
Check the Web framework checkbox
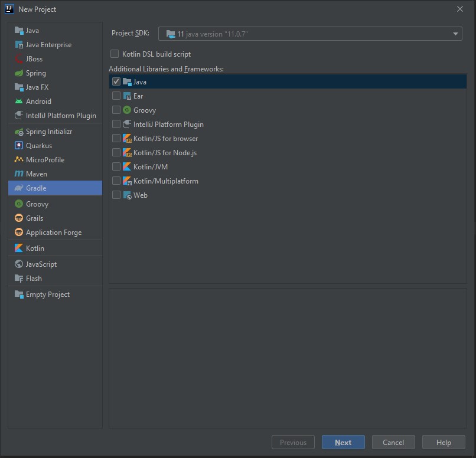116,195
